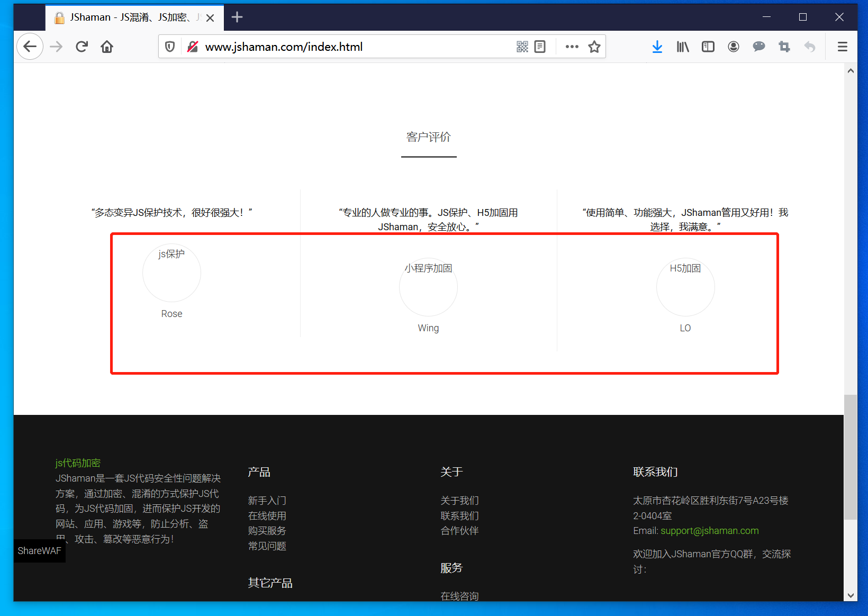868x616 pixels.
Task: Click the ShareWAF badge
Action: [x=40, y=551]
